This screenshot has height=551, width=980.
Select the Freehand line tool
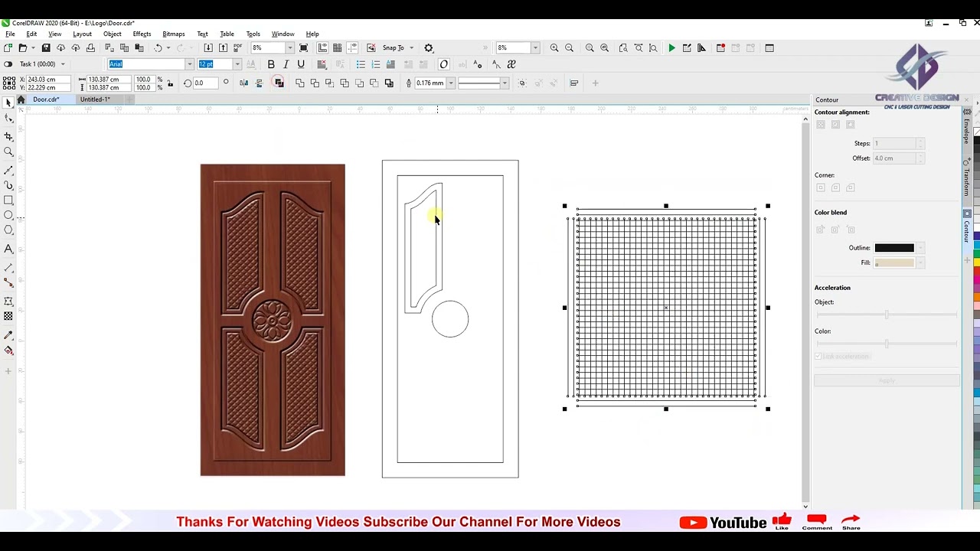click(x=8, y=170)
